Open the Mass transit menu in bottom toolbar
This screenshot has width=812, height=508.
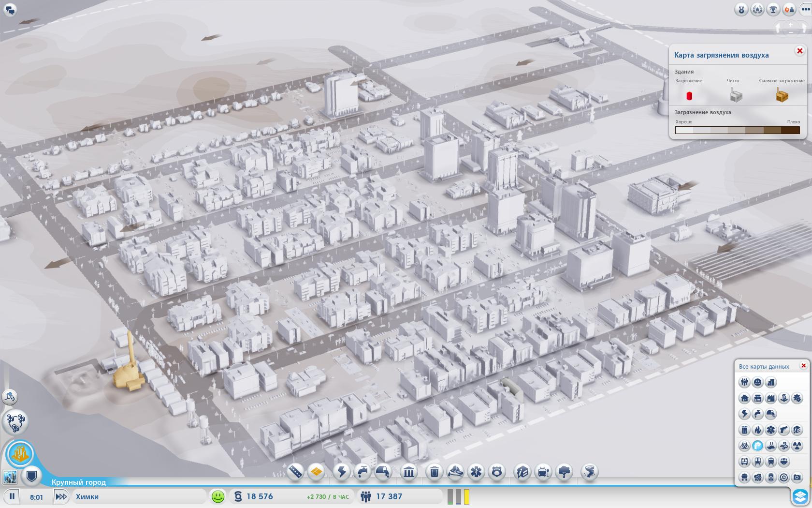[x=543, y=472]
